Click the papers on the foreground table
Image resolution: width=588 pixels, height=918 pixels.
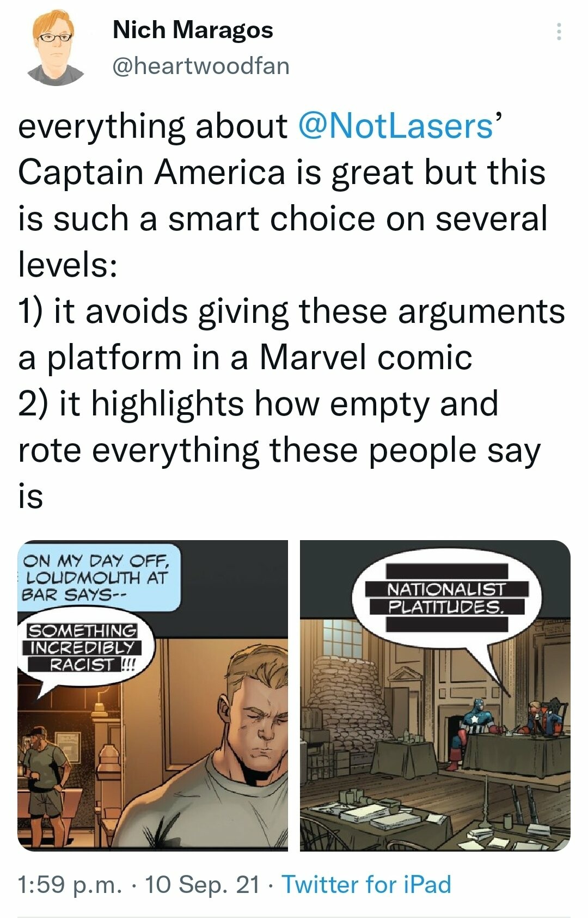(367, 809)
